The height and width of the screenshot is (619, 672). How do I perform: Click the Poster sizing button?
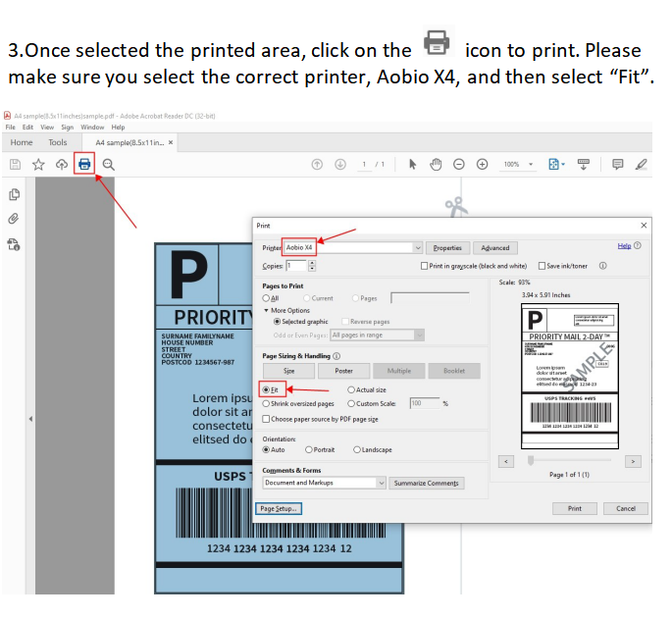tap(343, 371)
